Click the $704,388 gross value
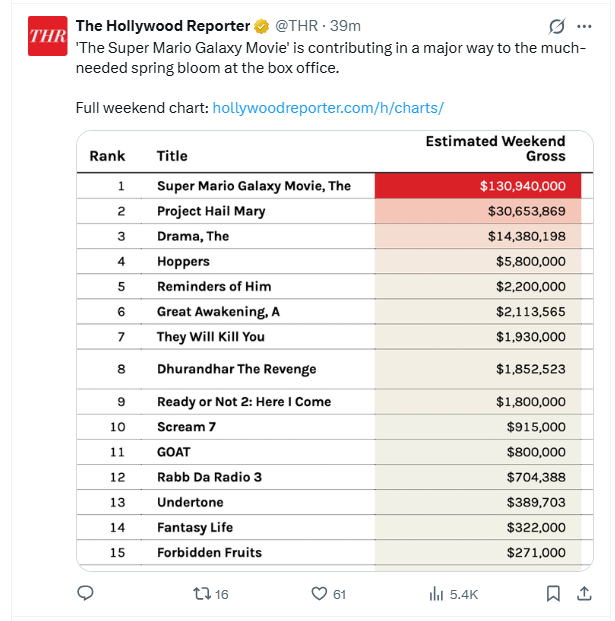This screenshot has width=615, height=621. coord(536,477)
